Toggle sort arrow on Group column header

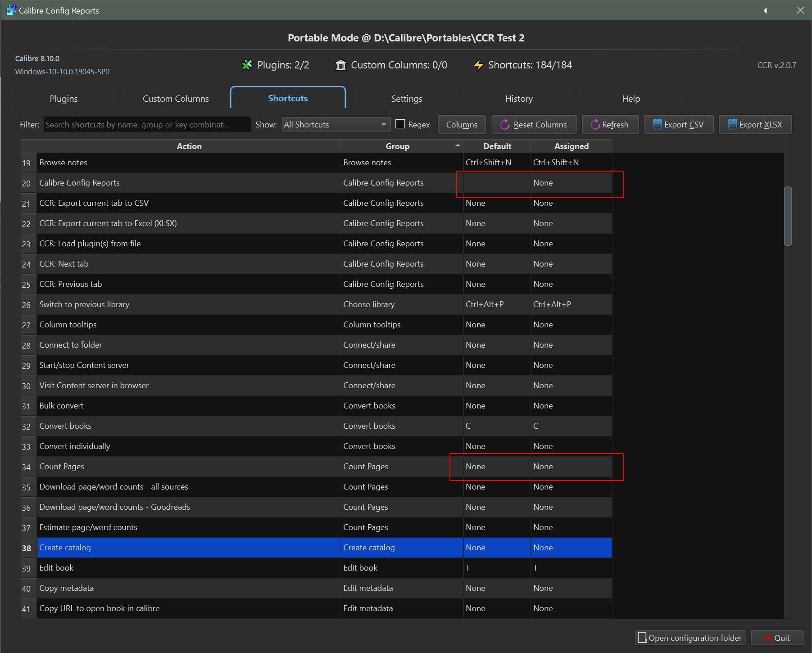(x=458, y=145)
